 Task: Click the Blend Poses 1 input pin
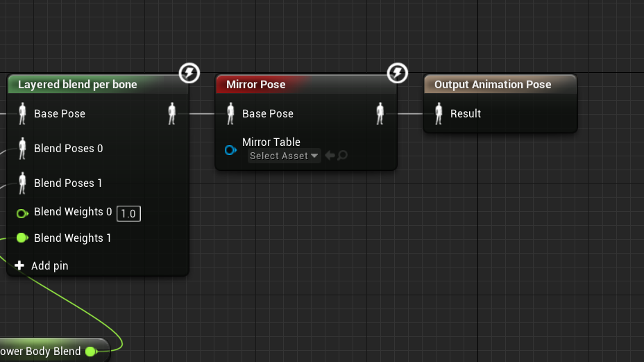[23, 183]
